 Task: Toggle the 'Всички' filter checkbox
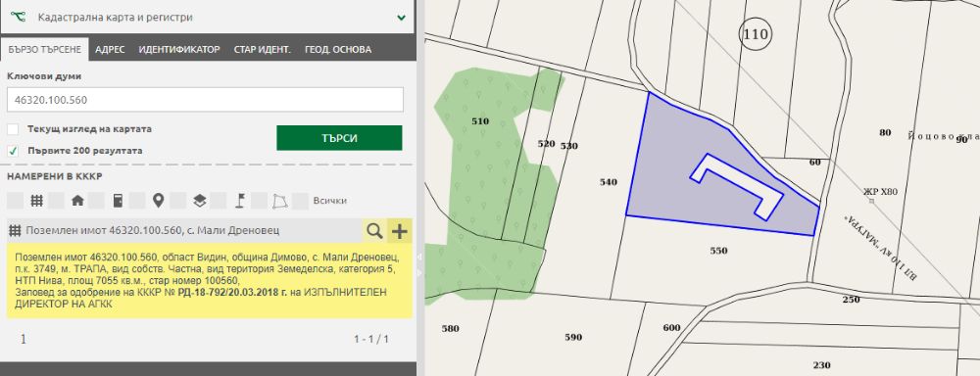(300, 201)
